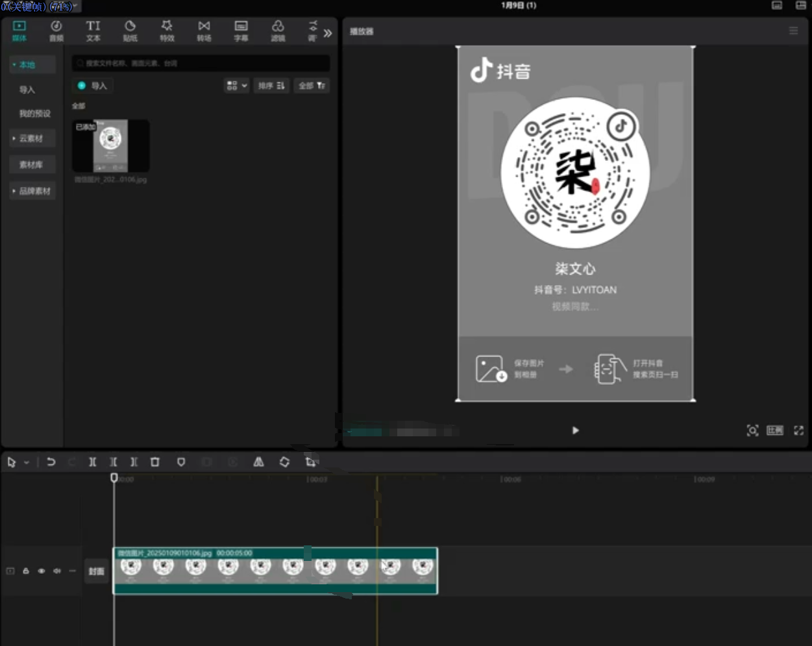Expand more tabs with double chevron
The width and height of the screenshot is (812, 646).
[x=328, y=33]
